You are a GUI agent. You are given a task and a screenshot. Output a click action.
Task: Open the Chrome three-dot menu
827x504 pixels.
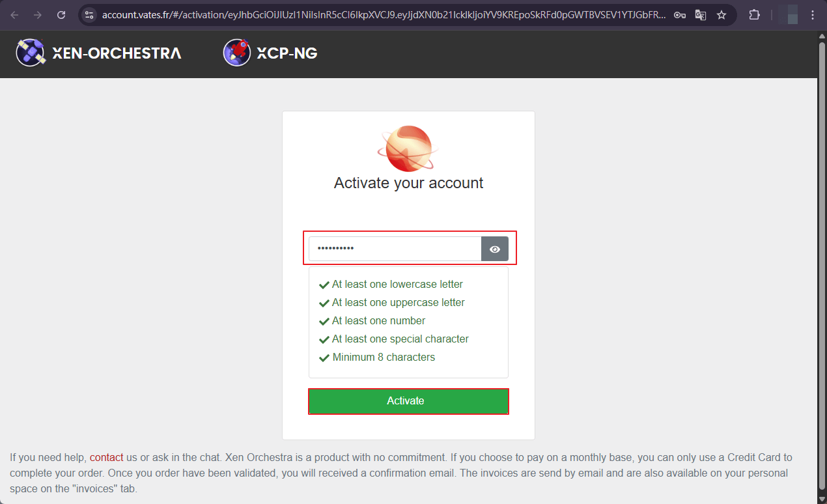(x=812, y=15)
